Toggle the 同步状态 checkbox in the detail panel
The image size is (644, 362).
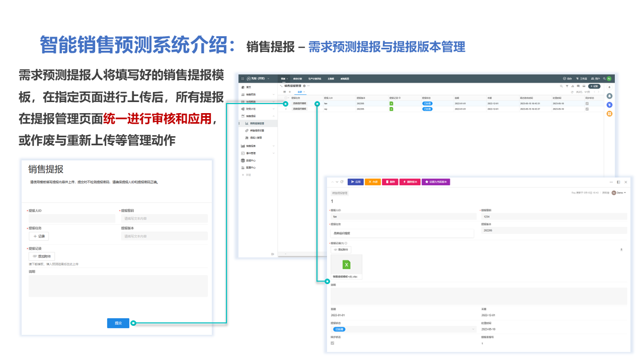point(332,343)
